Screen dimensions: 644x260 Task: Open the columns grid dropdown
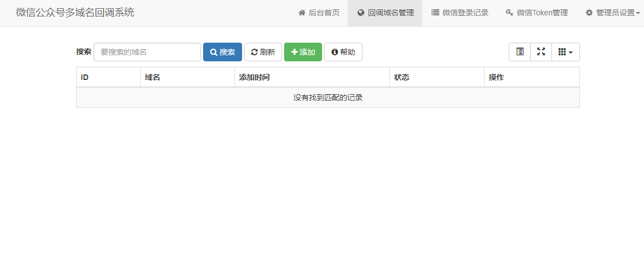pyautogui.click(x=565, y=52)
